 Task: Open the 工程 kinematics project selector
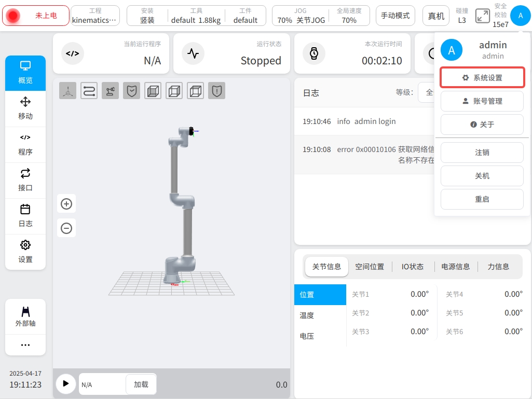point(95,16)
